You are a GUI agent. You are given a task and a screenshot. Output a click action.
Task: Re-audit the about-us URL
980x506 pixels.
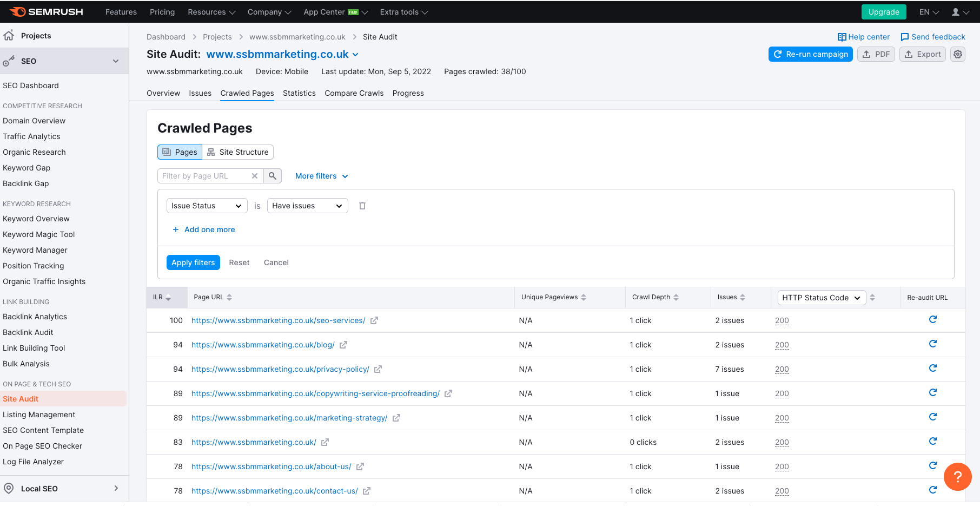(x=933, y=465)
